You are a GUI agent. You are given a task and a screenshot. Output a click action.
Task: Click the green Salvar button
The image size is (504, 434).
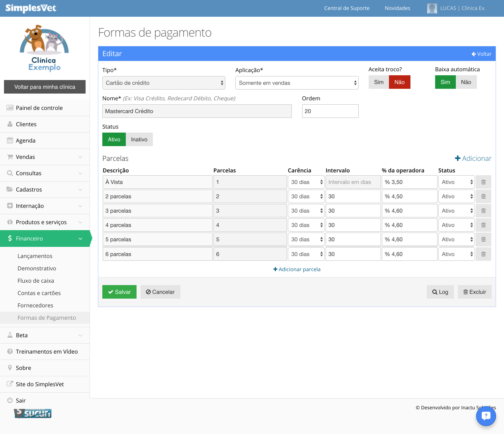tap(119, 292)
